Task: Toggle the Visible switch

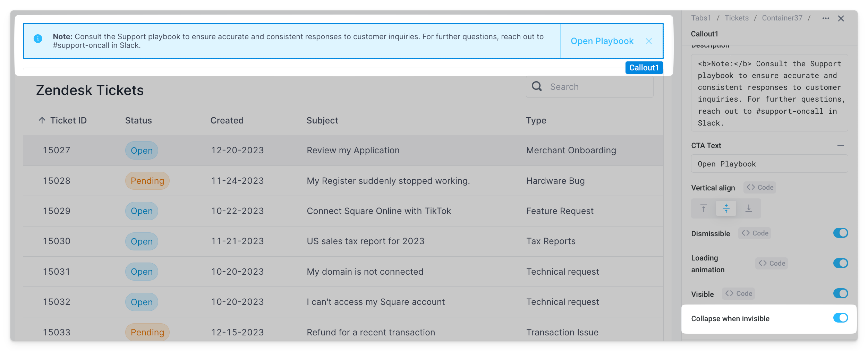Action: click(840, 293)
